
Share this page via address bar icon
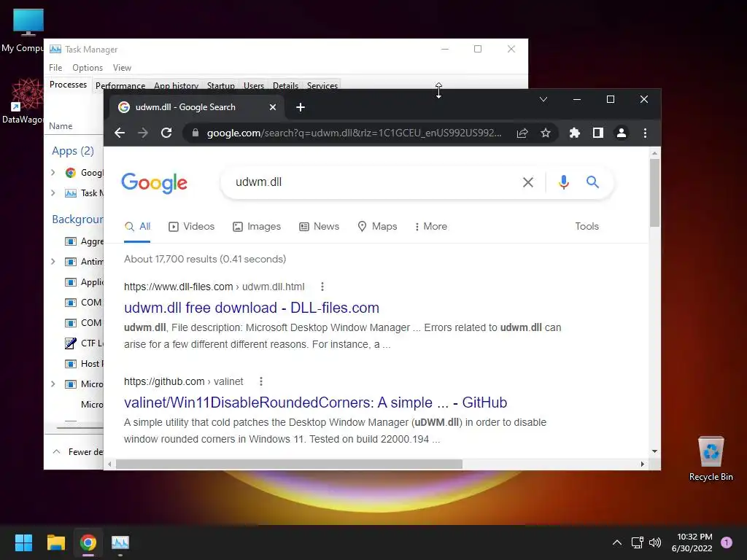click(x=522, y=133)
